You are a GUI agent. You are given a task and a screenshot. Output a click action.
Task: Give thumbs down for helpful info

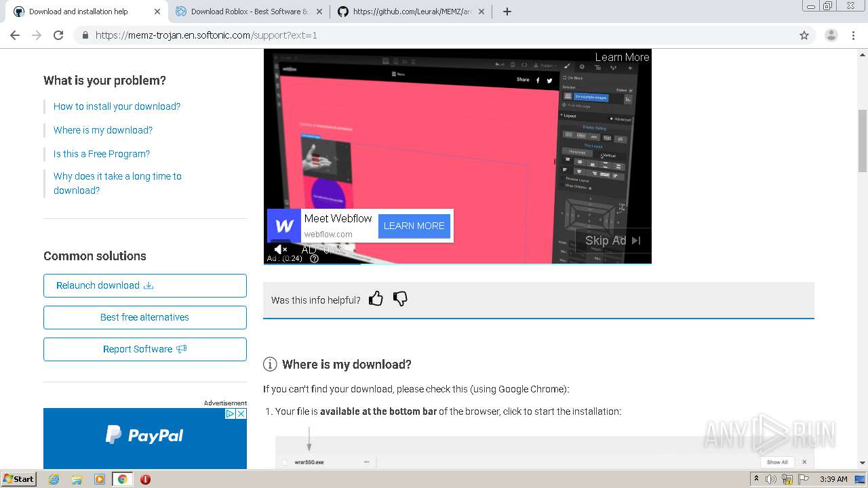coord(400,299)
